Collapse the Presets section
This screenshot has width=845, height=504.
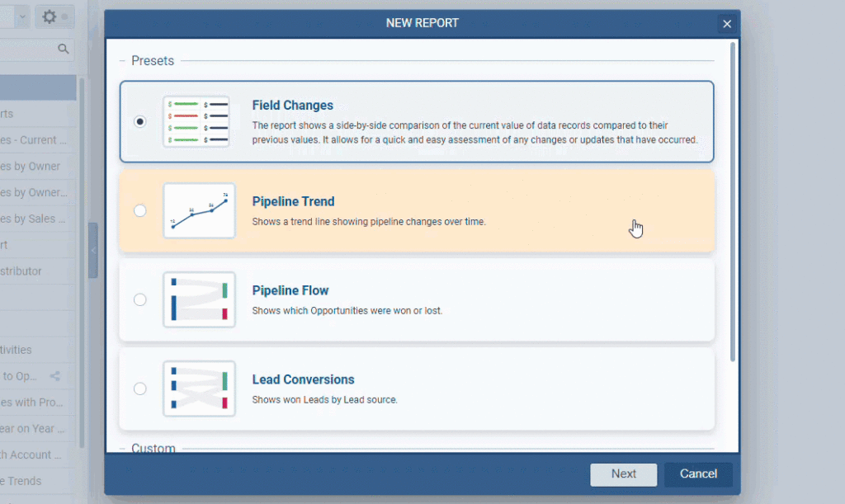point(122,60)
